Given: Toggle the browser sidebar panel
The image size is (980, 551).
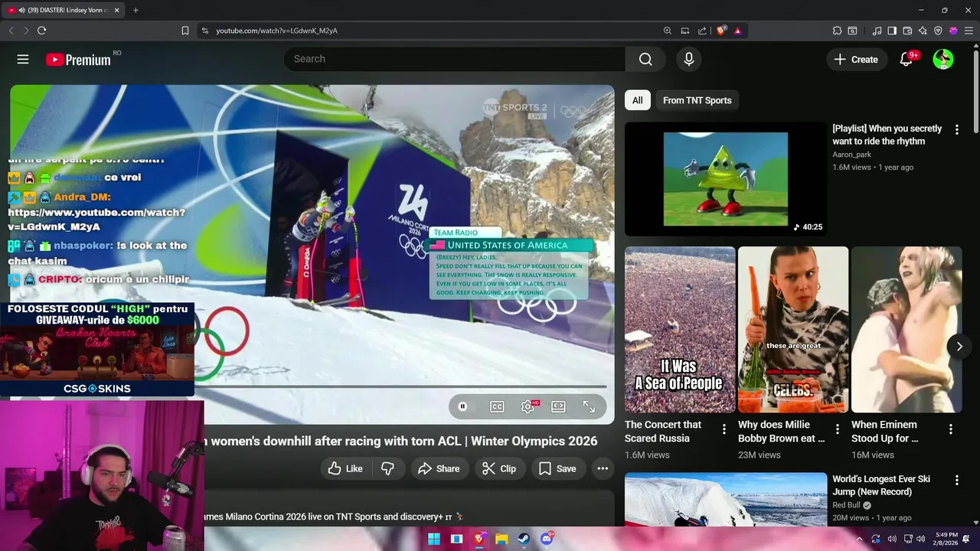Looking at the screenshot, I should [892, 31].
